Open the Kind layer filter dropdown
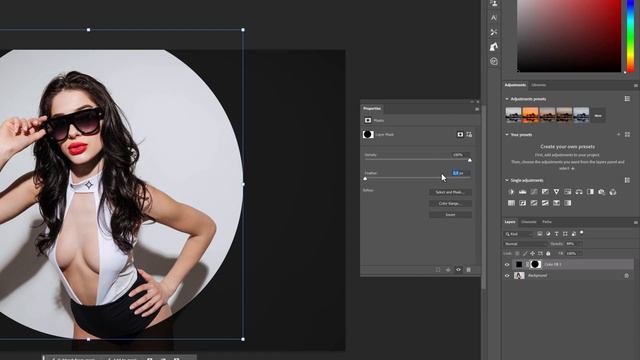Viewport: 640px width, 360px height. click(x=519, y=234)
